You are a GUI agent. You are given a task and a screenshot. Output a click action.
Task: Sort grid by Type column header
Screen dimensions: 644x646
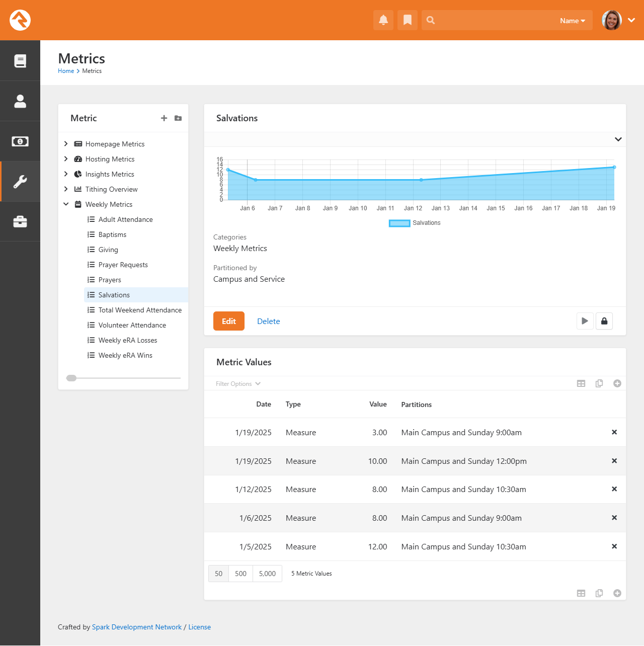pyautogui.click(x=293, y=404)
